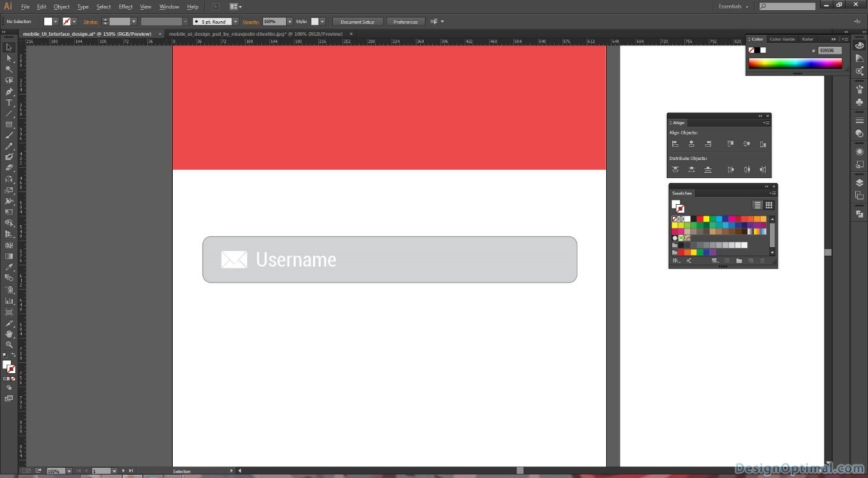Select the Zoom tool magnifier
Screen dimensions: 868x478
(9, 345)
